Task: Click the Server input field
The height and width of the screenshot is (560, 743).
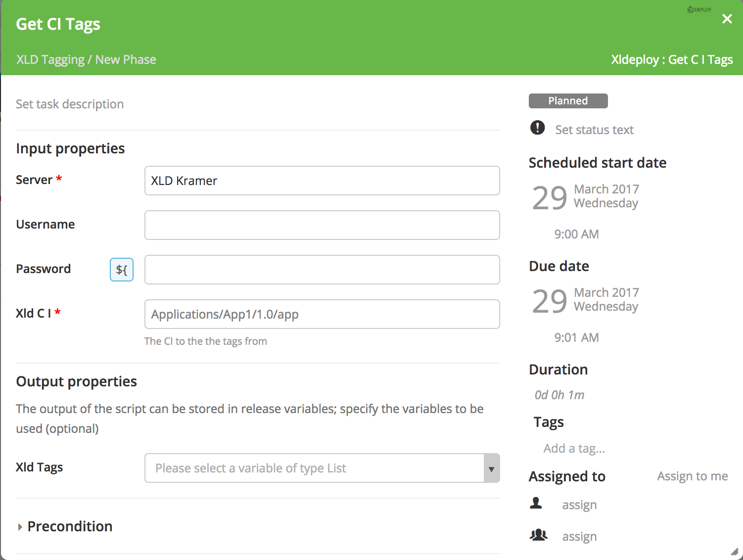Action: coord(322,181)
